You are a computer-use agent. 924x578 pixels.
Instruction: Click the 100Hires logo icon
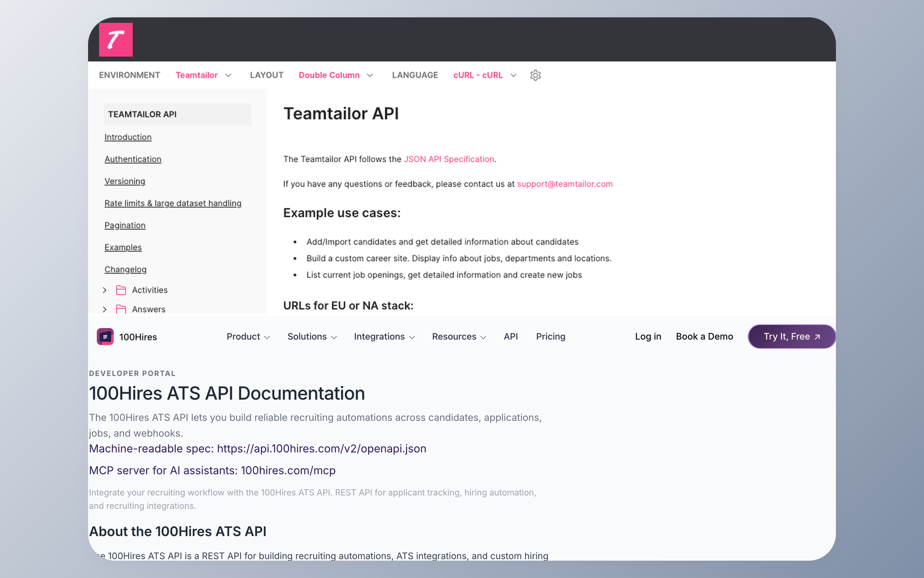point(105,337)
